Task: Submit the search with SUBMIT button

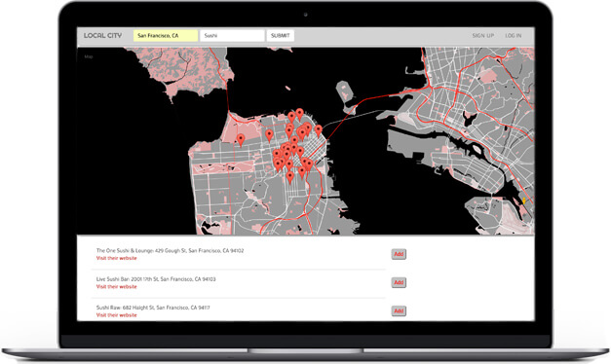Action: pos(281,35)
